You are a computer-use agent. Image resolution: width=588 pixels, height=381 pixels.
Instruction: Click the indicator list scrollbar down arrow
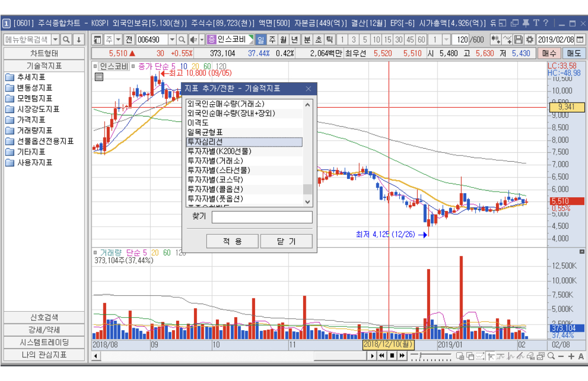coord(307,202)
